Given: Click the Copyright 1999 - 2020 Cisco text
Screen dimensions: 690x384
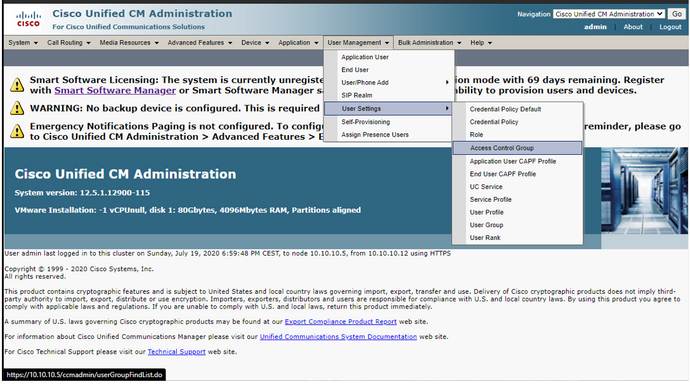Looking at the screenshot, I should [79, 269].
